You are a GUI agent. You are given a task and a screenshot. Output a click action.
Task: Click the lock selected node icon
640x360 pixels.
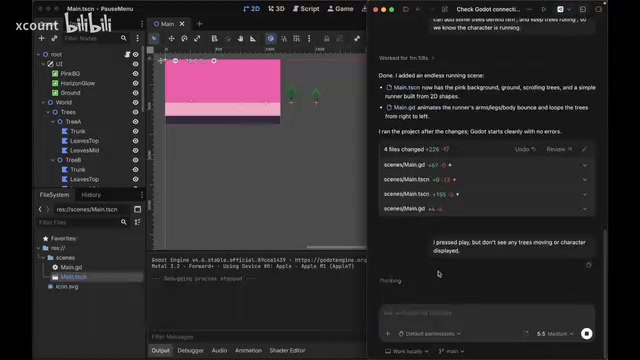click(x=327, y=38)
